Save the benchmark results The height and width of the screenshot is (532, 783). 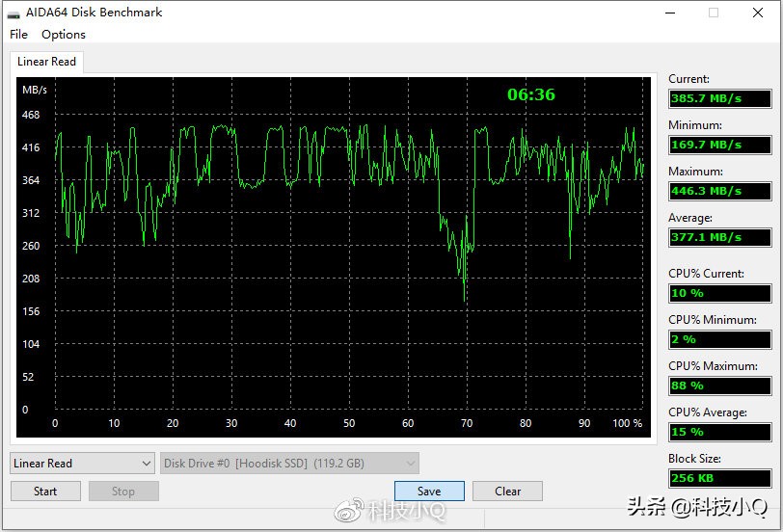429,492
